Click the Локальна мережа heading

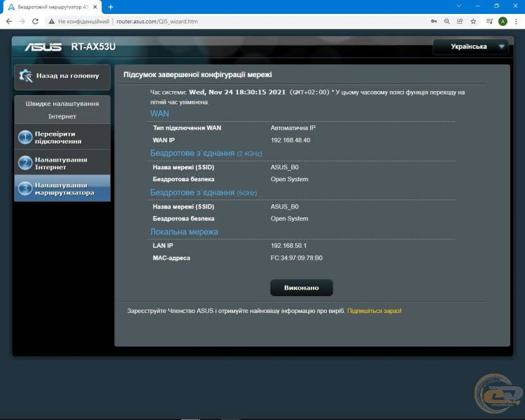(184, 232)
